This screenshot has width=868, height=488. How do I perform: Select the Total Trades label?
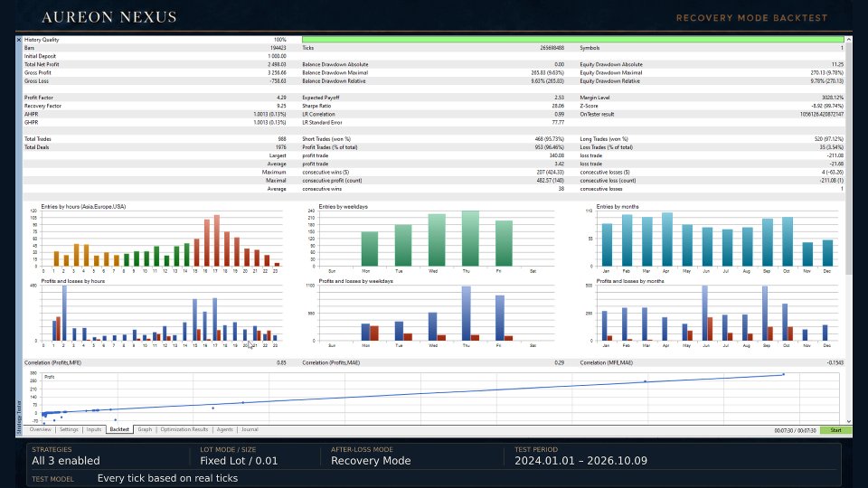point(38,139)
